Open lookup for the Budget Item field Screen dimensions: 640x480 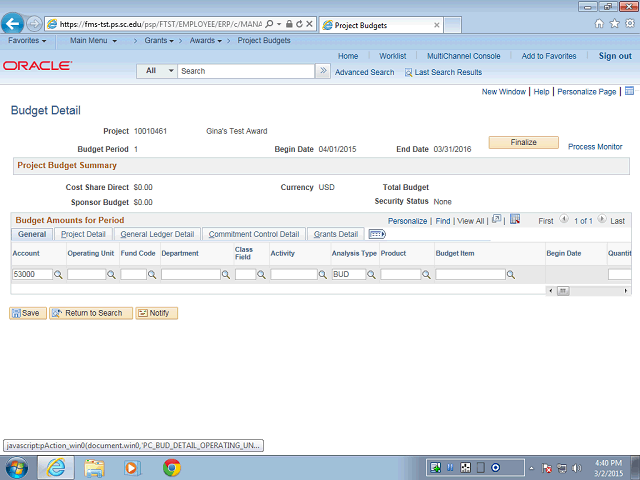click(x=511, y=275)
